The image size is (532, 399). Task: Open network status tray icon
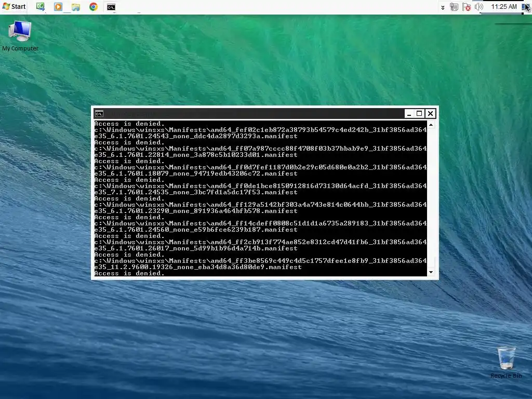[x=454, y=7]
